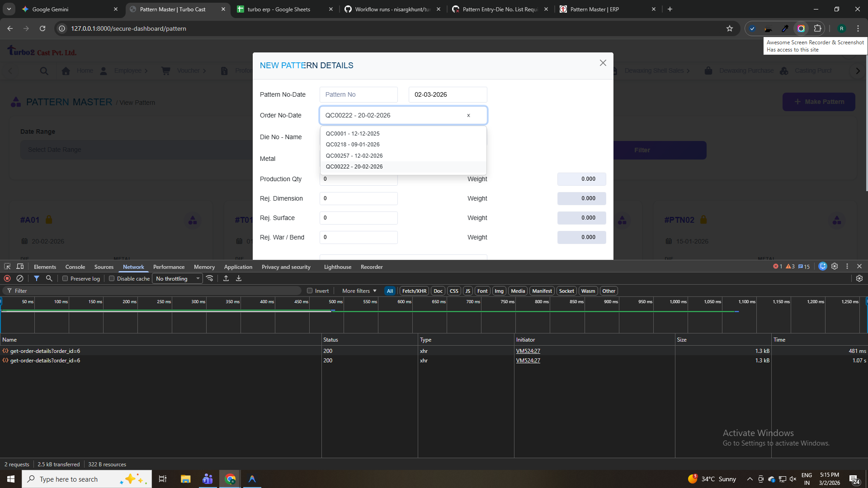This screenshot has height=488, width=868.
Task: Toggle device toolbar icon in DevTools
Action: [x=20, y=267]
